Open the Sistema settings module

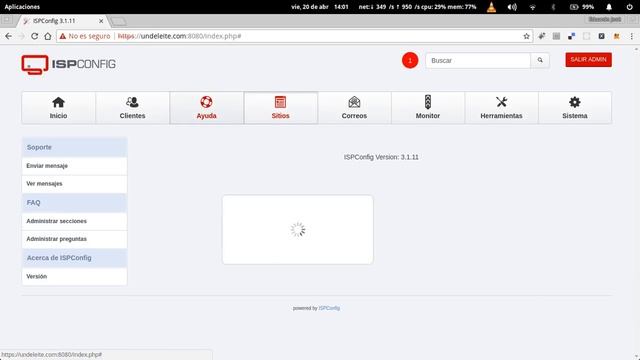(575, 108)
